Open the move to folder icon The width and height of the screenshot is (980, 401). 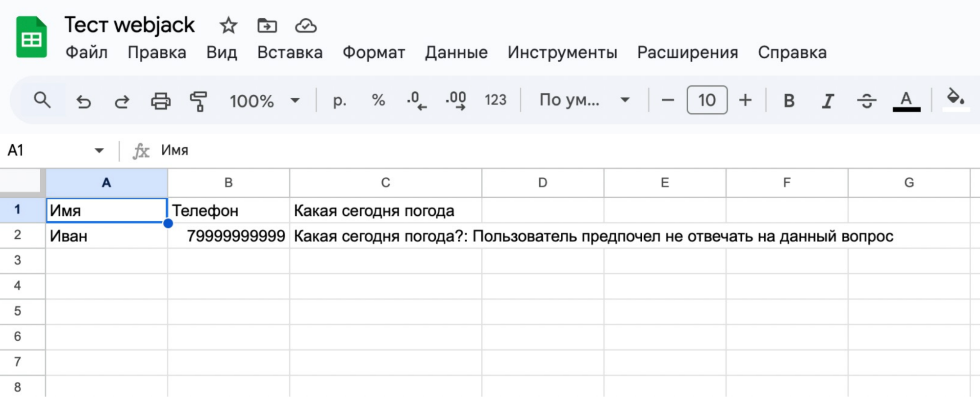[267, 26]
